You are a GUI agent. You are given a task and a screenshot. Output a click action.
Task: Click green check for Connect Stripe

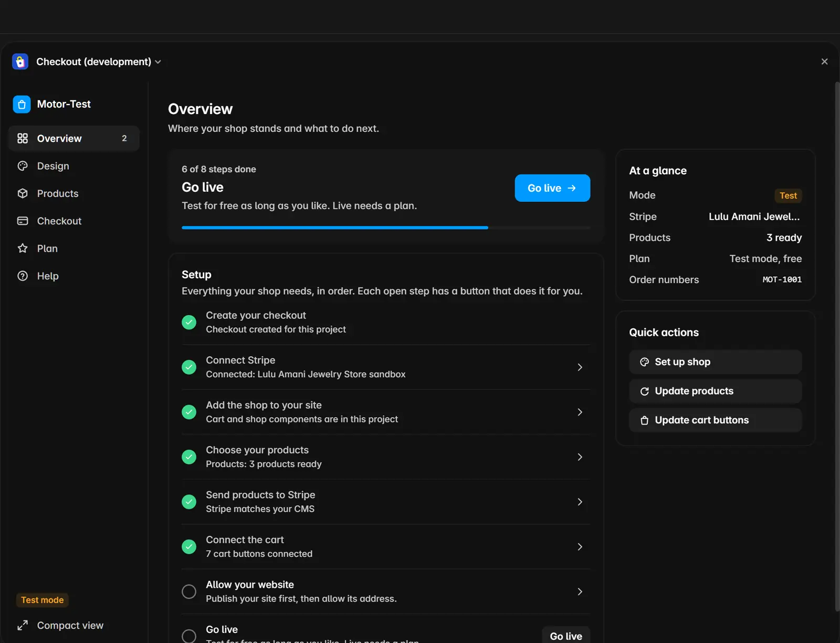coord(189,367)
